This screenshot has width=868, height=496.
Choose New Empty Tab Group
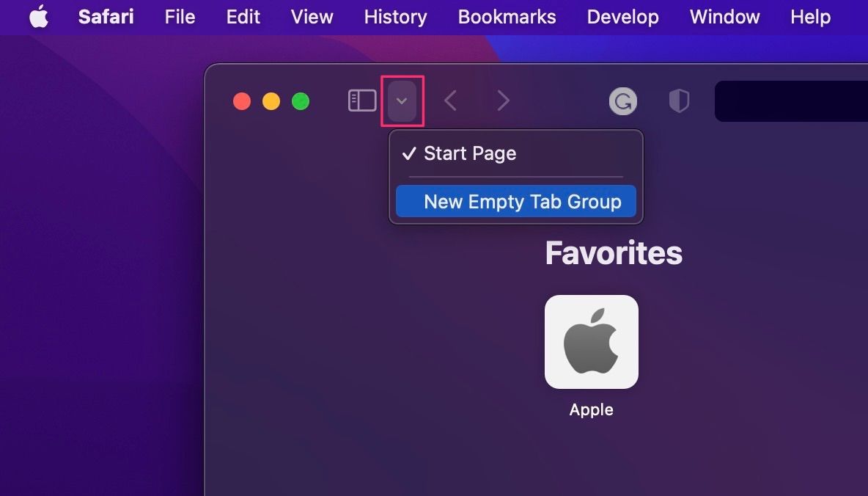pyautogui.click(x=516, y=201)
